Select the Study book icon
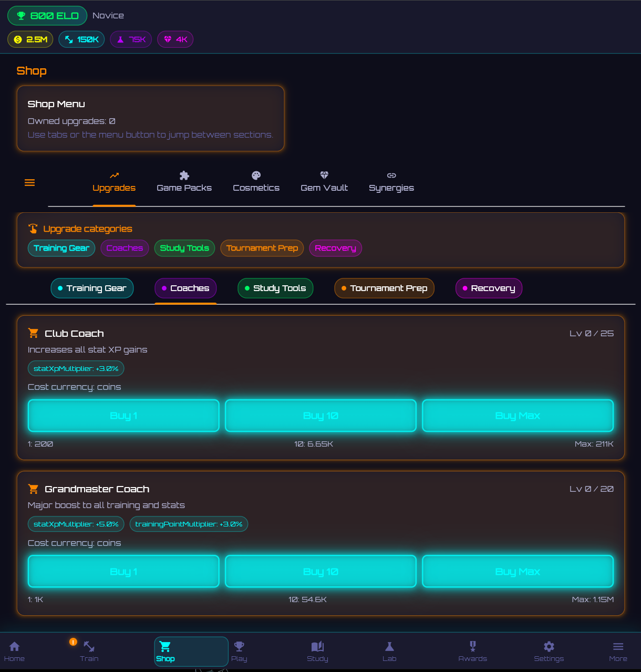 tap(317, 646)
